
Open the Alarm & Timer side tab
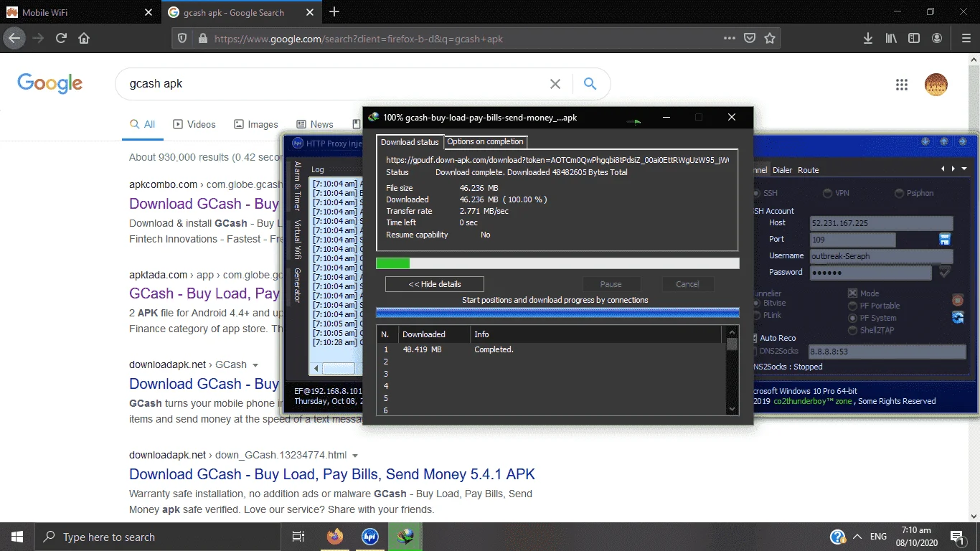pos(297,187)
